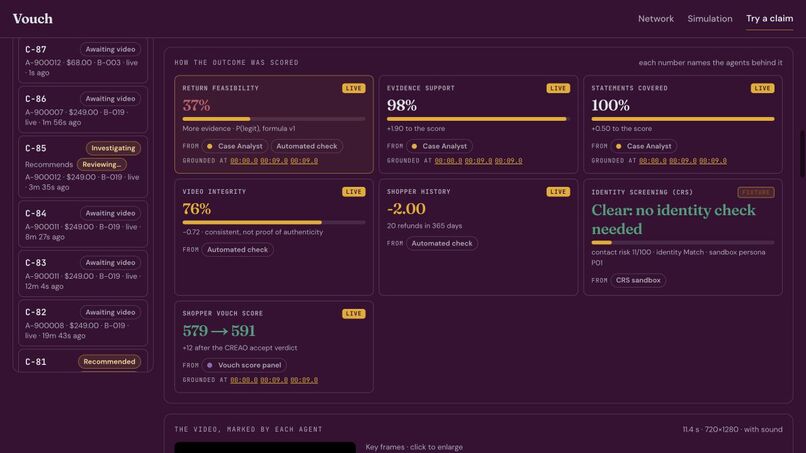This screenshot has height=453, width=806.
Task: Click the page vertical scrollbar
Action: pyautogui.click(x=802, y=154)
